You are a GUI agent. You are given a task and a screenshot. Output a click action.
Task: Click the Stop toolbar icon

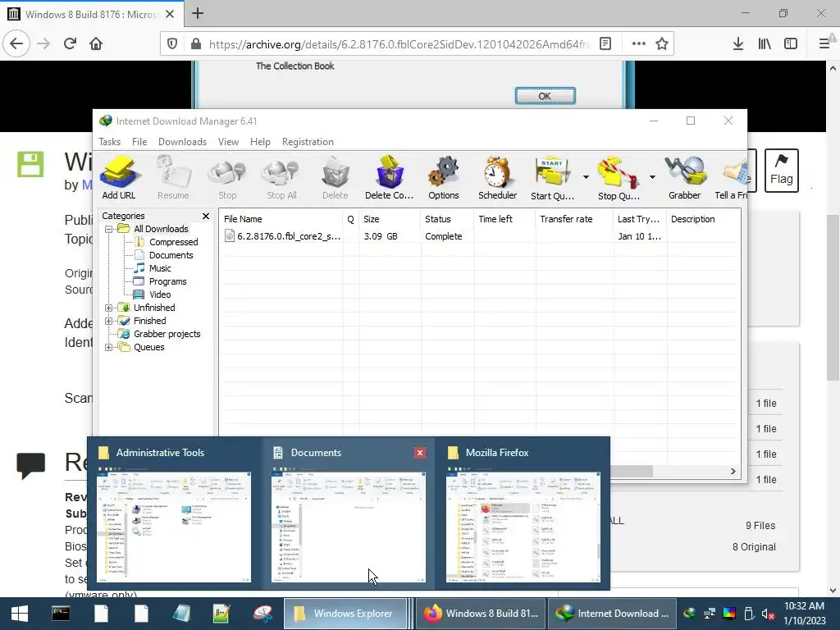(227, 177)
